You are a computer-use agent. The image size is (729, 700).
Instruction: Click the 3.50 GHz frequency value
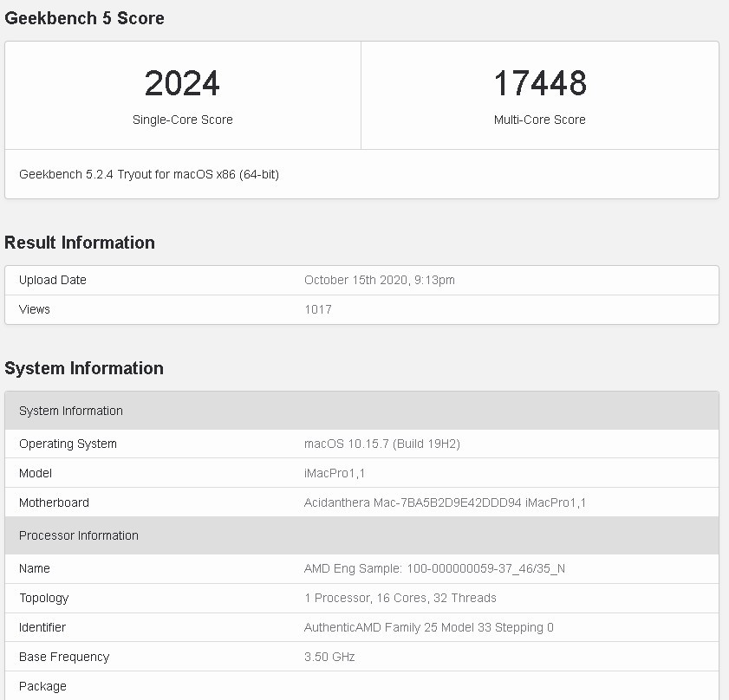click(x=329, y=657)
